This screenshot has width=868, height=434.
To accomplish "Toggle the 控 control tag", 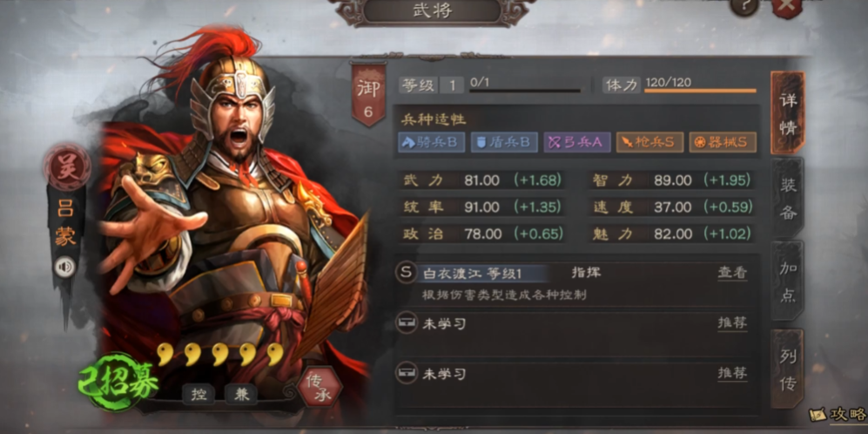I will click(x=198, y=394).
